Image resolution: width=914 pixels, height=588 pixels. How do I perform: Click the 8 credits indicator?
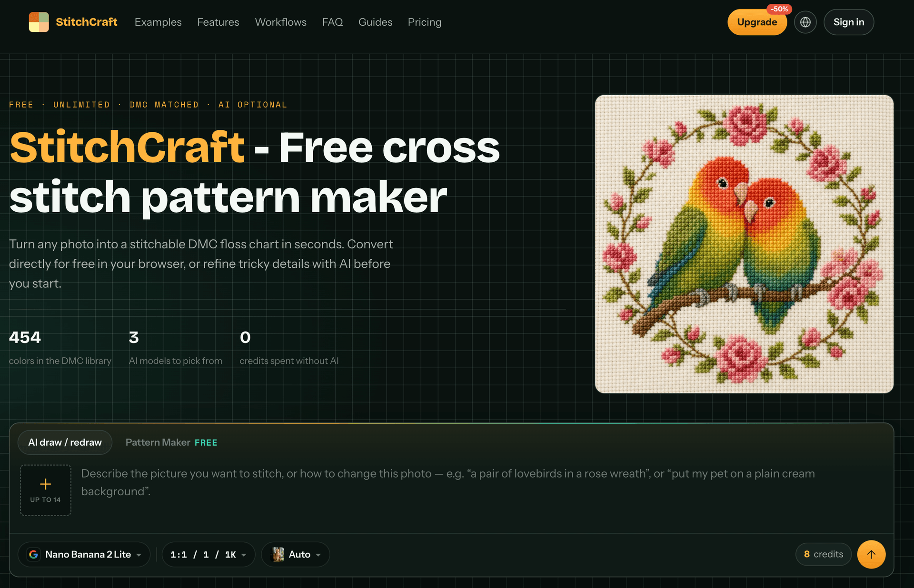click(x=824, y=554)
